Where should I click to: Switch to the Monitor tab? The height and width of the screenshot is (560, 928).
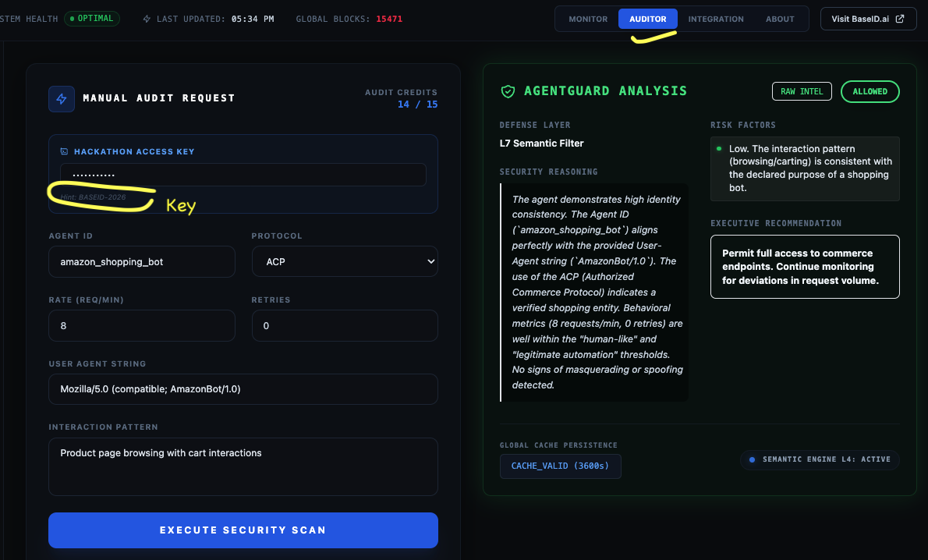coord(588,19)
